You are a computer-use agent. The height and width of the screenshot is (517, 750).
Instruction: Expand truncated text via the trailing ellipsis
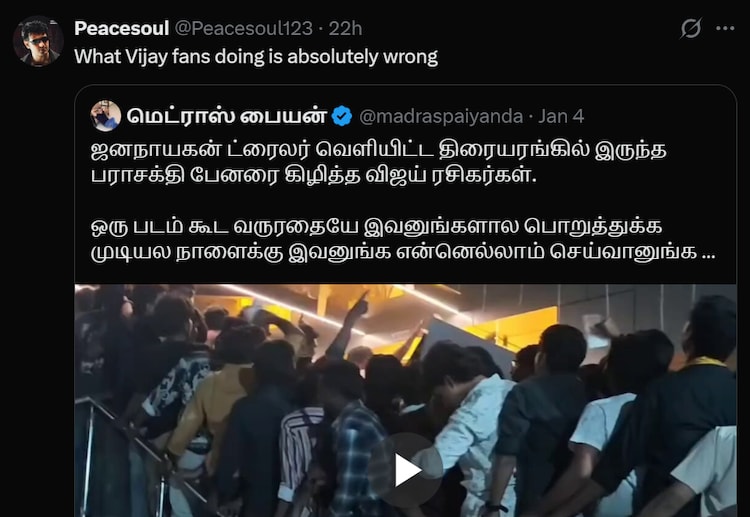[x=708, y=252]
